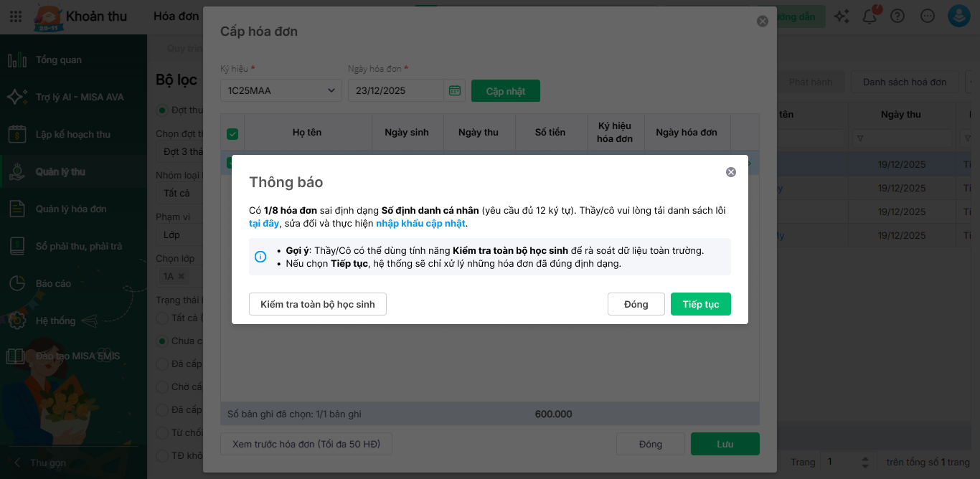980x479 pixels.
Task: Open the 'tại đây' error list link
Action: tap(259, 224)
